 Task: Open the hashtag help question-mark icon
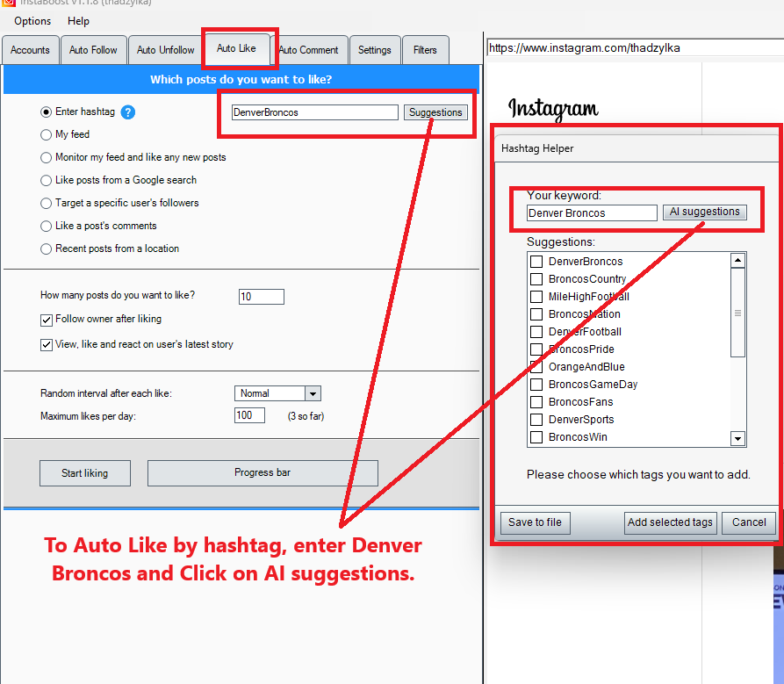128,112
